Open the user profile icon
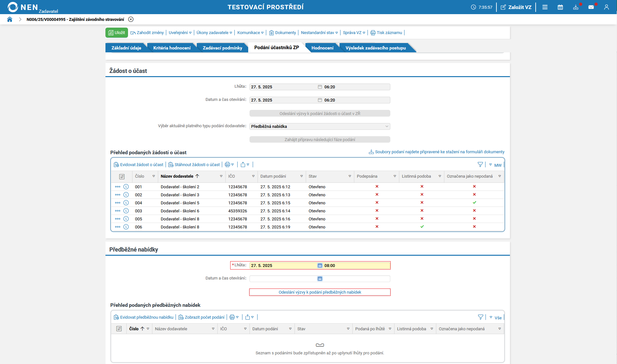This screenshot has width=617, height=364. click(x=606, y=7)
